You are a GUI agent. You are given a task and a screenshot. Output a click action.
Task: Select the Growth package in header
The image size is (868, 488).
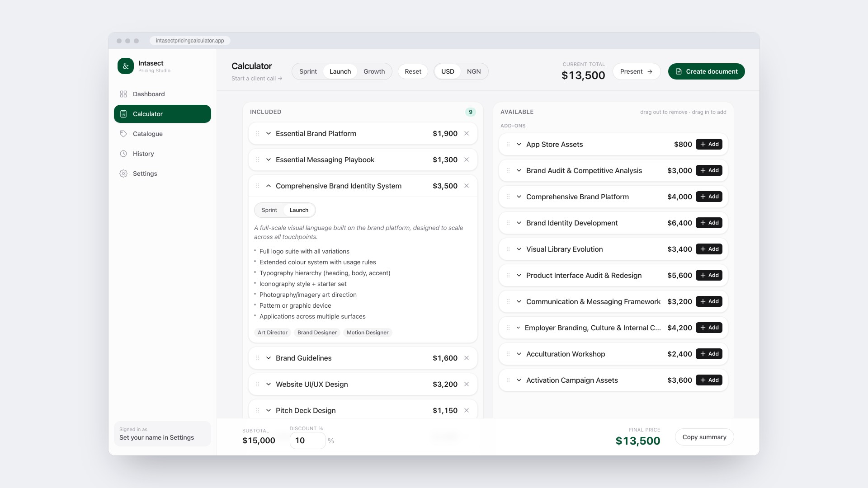[x=374, y=71]
